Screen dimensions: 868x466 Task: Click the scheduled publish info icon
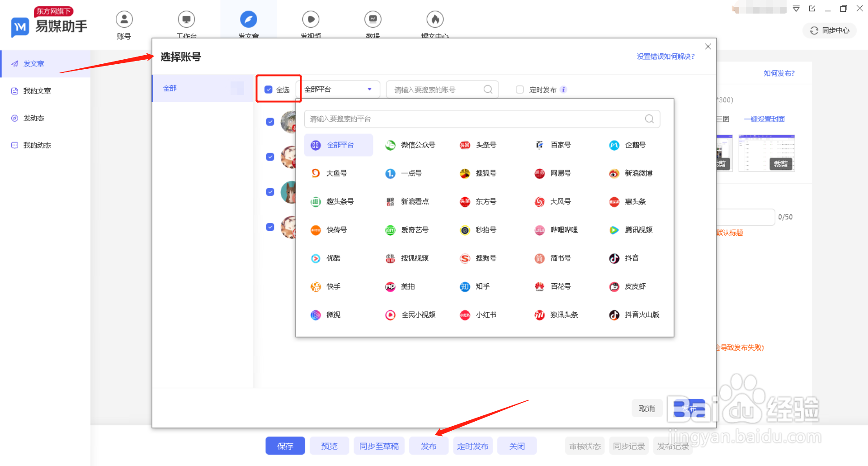click(x=563, y=90)
